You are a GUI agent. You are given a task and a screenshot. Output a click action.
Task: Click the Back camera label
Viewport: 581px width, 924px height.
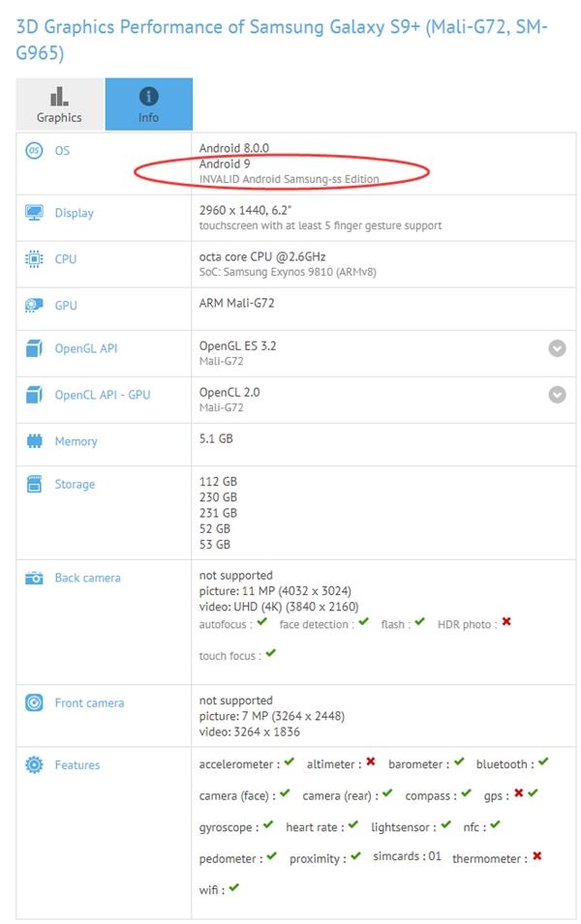coord(87,578)
